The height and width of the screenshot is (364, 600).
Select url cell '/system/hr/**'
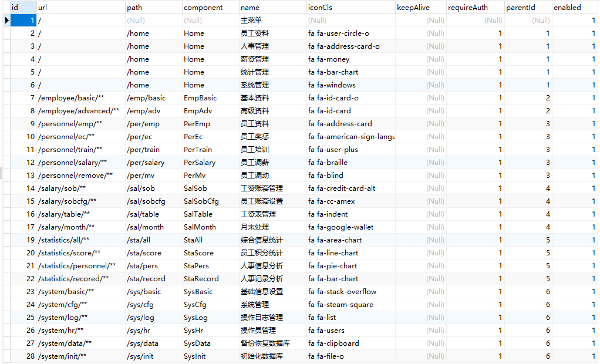tap(81, 331)
